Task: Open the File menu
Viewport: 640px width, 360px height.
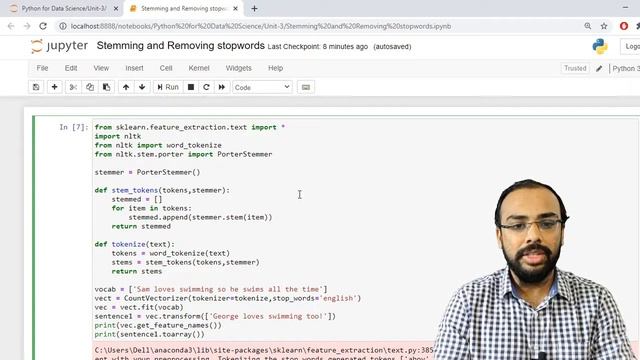Action: point(42,68)
